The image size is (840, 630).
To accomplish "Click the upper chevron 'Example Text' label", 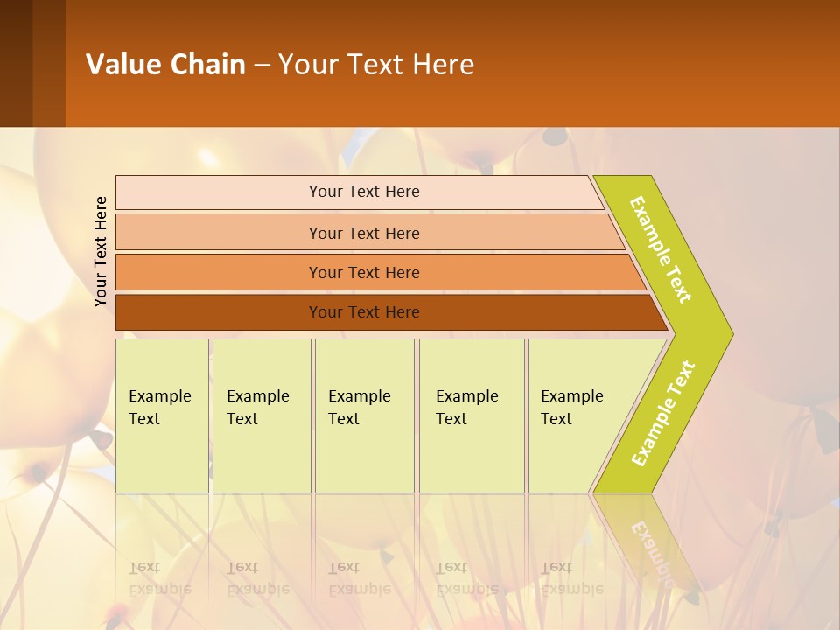I will click(x=661, y=249).
